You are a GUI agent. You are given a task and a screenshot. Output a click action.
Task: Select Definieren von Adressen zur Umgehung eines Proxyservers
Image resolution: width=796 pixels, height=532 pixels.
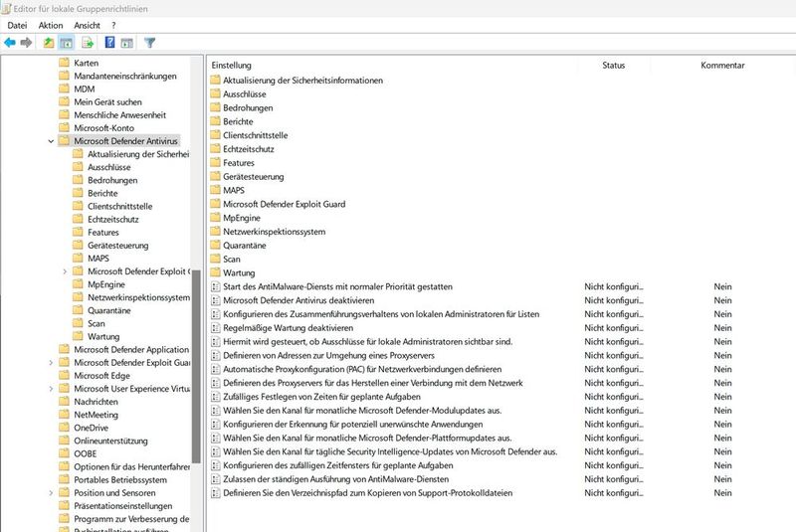coord(328,356)
